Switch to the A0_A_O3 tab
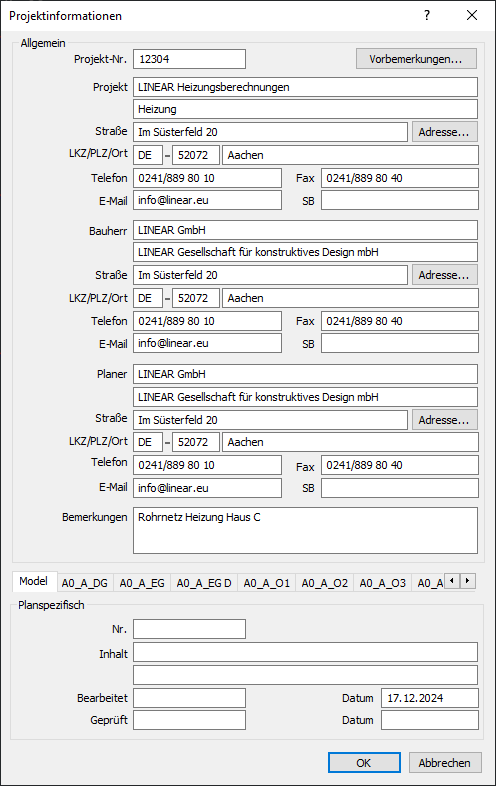This screenshot has width=496, height=786. (x=383, y=583)
